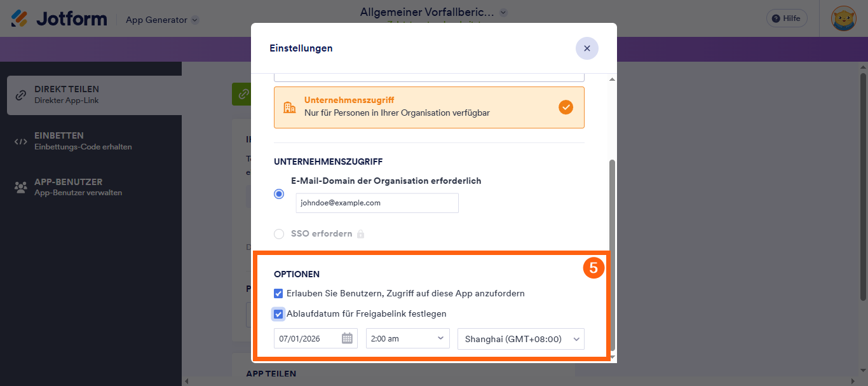Click the Einstellungen dialog title text
Screen dimensions: 868x386
[301, 48]
